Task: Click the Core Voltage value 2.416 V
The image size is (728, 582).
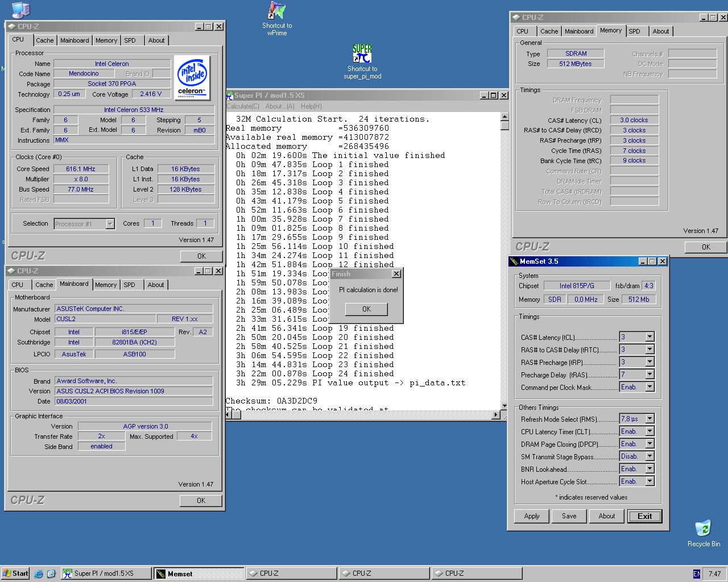Action: (x=151, y=94)
